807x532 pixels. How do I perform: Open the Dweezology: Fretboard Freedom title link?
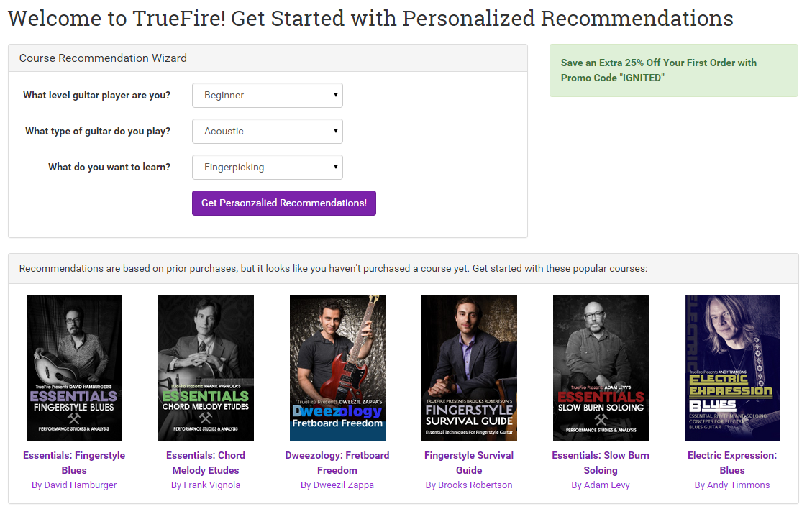click(x=337, y=462)
